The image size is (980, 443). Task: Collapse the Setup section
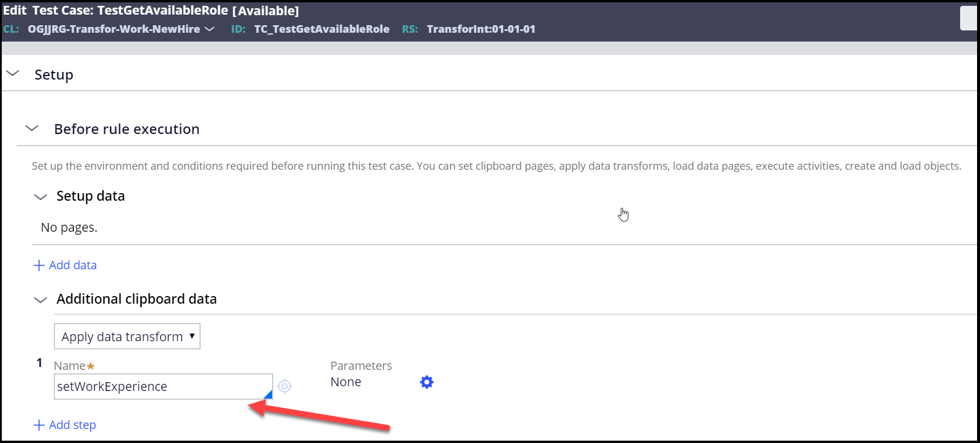click(12, 74)
